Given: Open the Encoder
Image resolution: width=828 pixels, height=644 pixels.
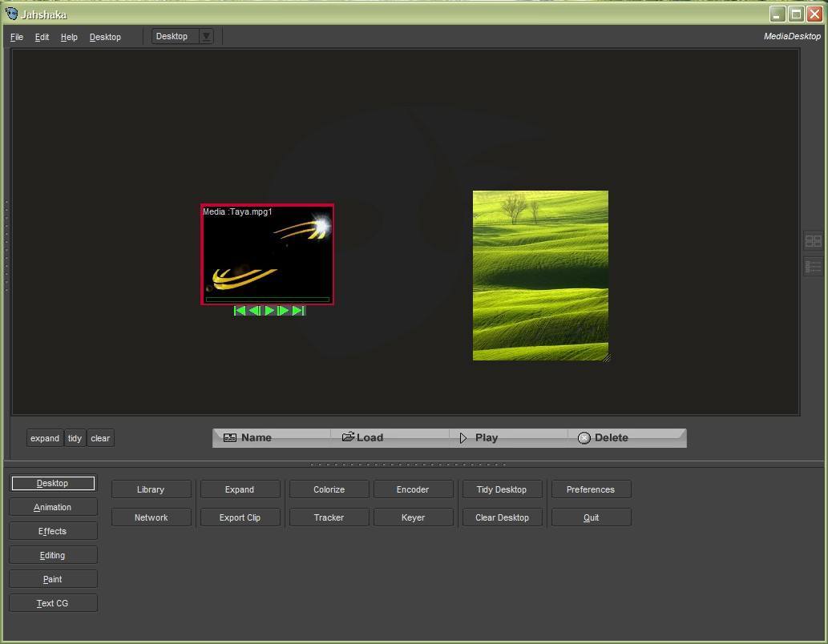Looking at the screenshot, I should tap(413, 489).
